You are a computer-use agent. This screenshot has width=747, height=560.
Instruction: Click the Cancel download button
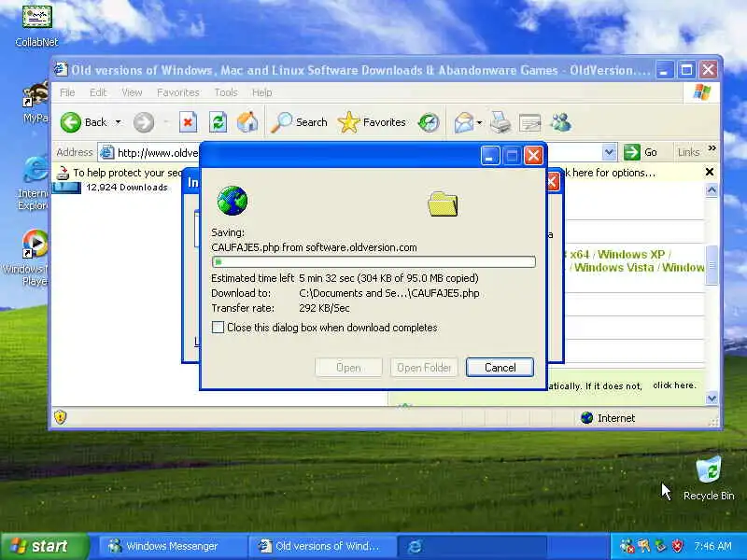coord(500,368)
